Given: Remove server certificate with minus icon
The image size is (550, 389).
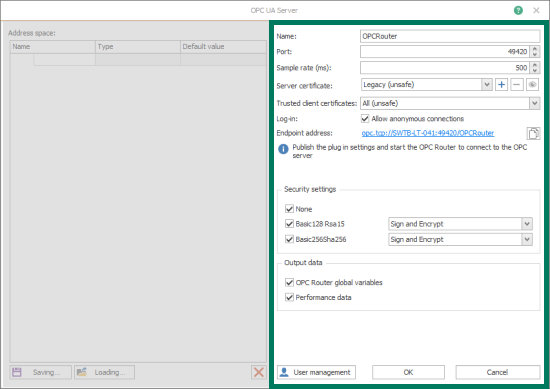Looking at the screenshot, I should click(x=517, y=85).
